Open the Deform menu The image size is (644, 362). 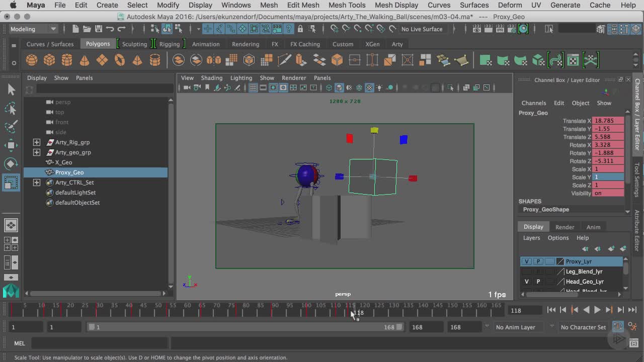tap(510, 5)
